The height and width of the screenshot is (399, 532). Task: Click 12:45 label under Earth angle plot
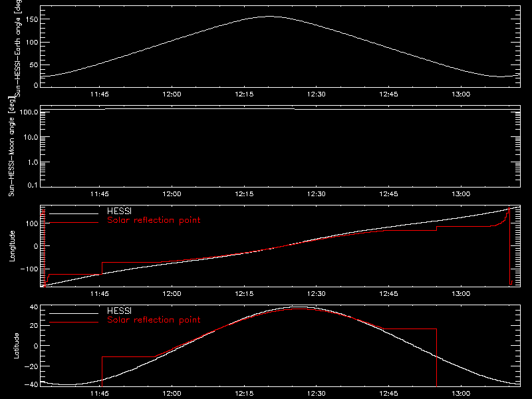pos(388,94)
